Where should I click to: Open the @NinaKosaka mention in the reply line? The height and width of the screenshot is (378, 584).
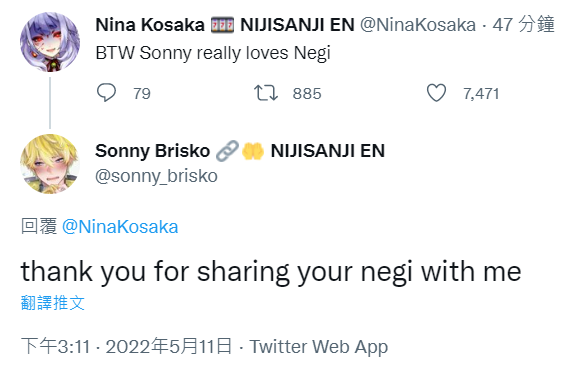[120, 227]
